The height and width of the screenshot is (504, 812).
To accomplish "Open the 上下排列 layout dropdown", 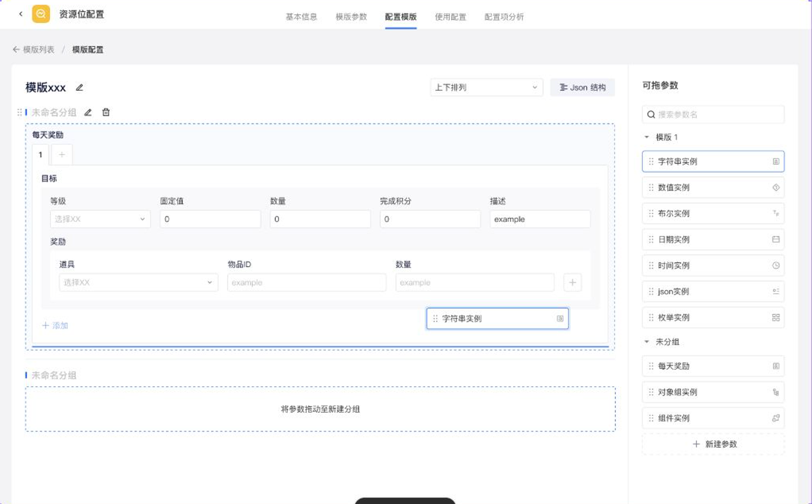I will (x=486, y=87).
